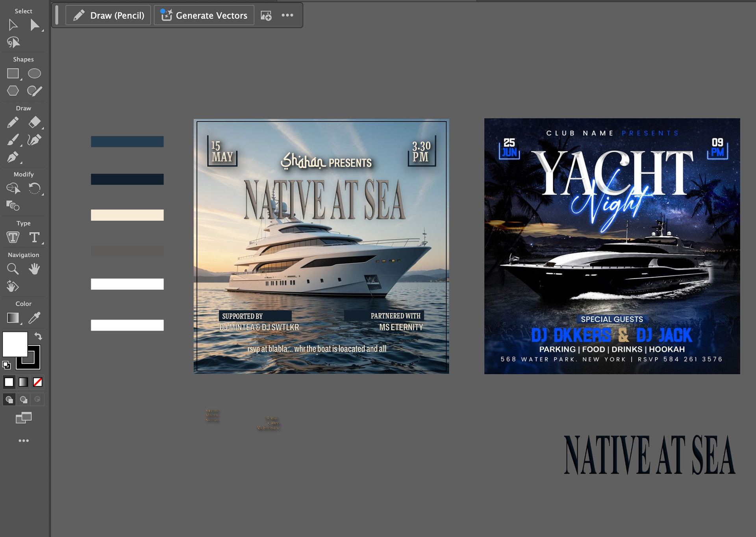
Task: Set fill to None (red slash)
Action: tap(38, 382)
